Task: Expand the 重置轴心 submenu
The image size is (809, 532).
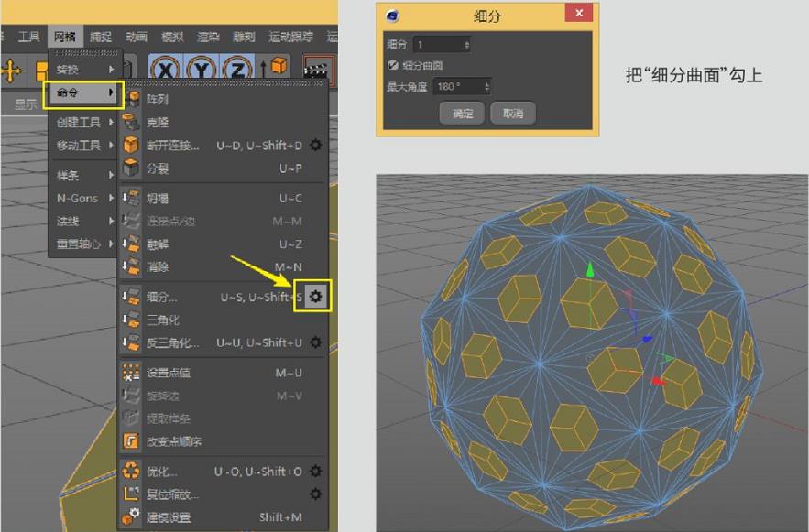Action: [x=84, y=244]
